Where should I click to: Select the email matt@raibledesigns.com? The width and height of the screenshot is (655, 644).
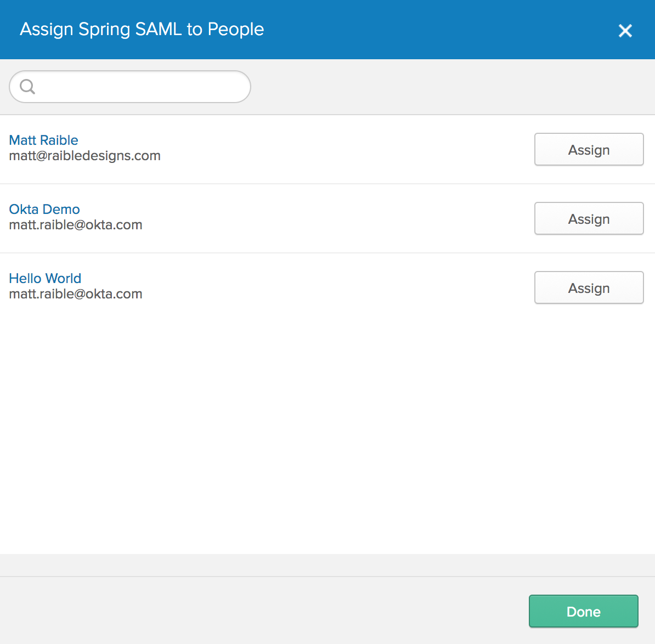[84, 155]
